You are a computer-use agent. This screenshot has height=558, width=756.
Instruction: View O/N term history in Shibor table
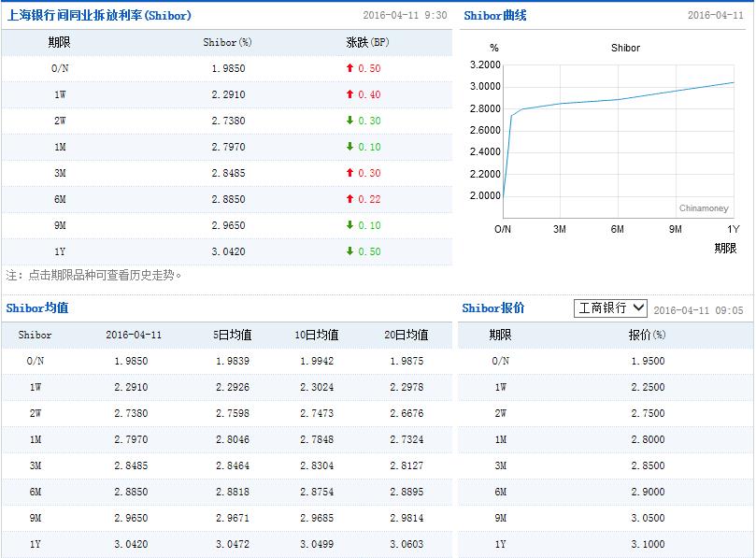point(59,68)
